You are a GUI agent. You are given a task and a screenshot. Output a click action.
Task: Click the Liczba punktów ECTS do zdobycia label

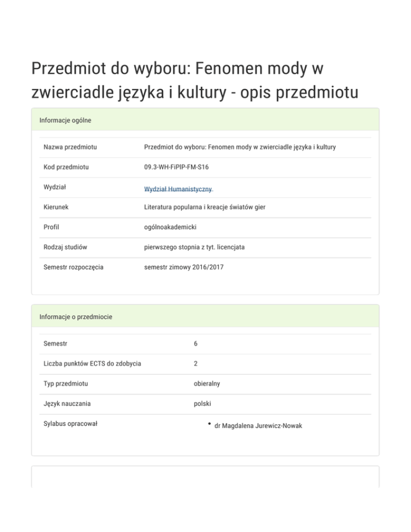tap(92, 364)
